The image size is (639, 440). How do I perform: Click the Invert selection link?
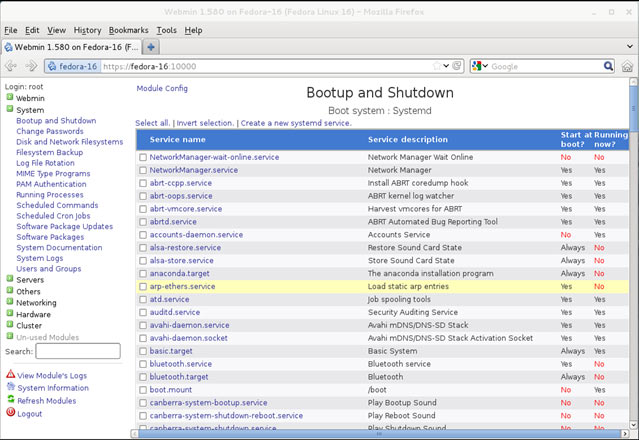tap(205, 123)
